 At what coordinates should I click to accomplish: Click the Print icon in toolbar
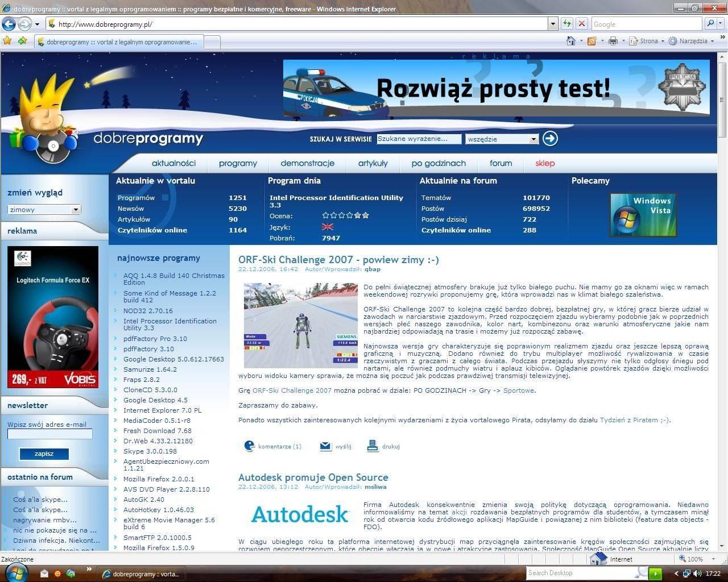613,41
